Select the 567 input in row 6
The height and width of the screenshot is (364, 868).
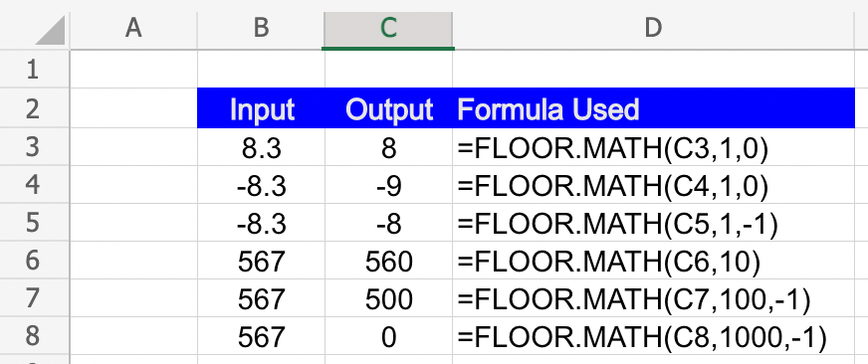[x=261, y=260]
